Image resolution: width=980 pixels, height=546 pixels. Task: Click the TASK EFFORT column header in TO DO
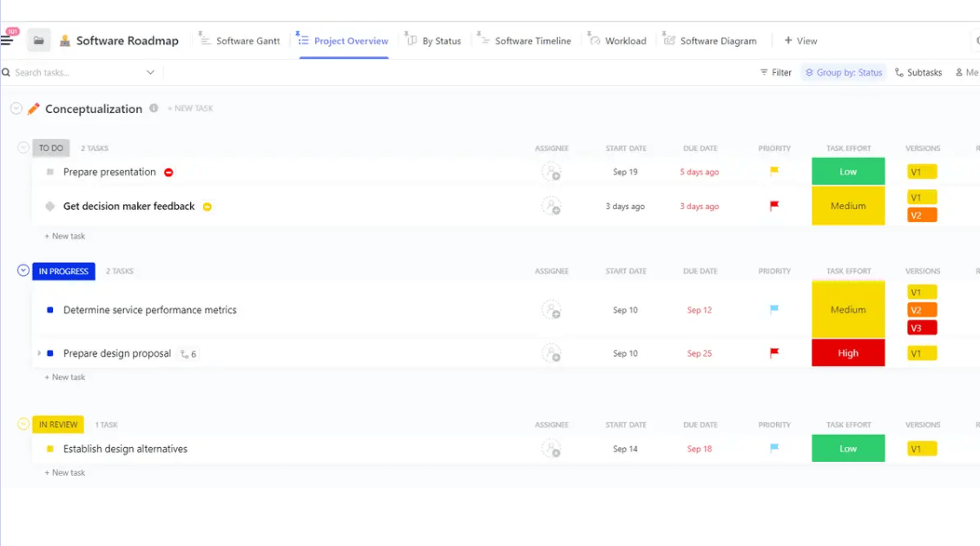click(x=848, y=148)
